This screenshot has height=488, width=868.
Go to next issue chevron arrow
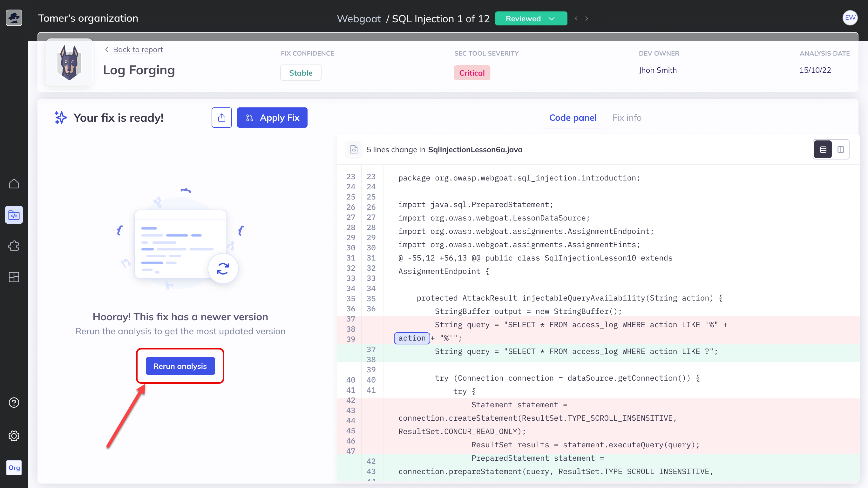coord(587,18)
